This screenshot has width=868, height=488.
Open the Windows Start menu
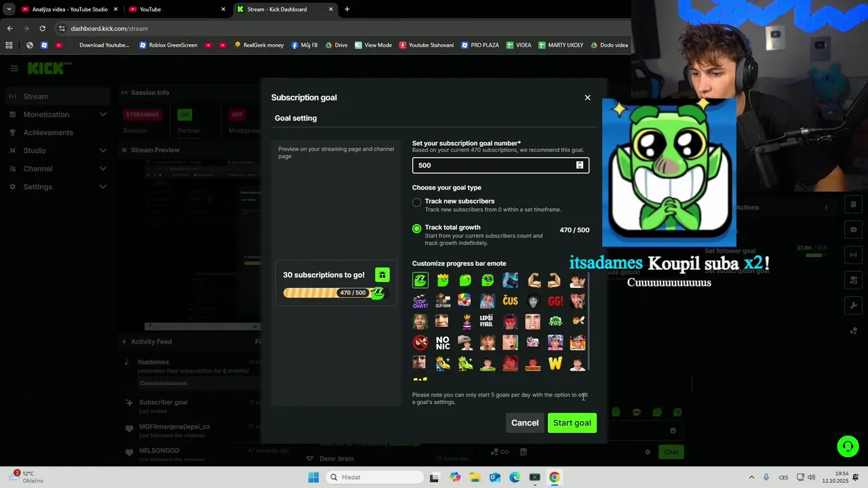pyautogui.click(x=313, y=477)
